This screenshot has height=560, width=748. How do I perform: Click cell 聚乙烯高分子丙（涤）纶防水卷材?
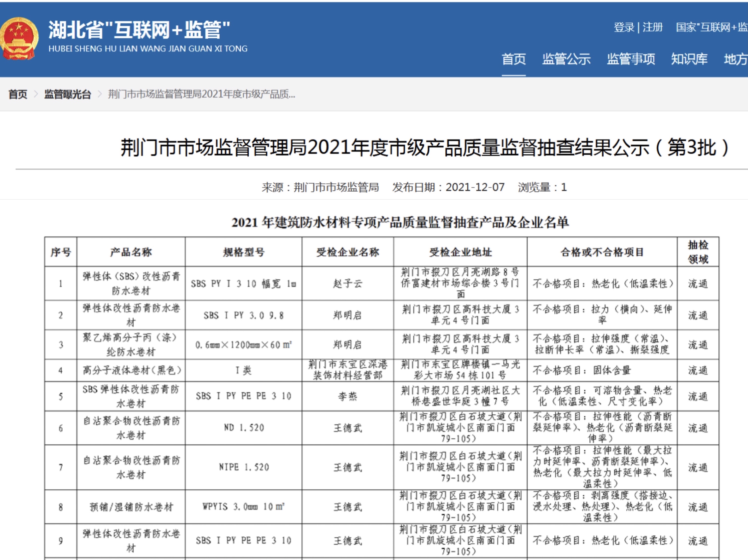131,345
